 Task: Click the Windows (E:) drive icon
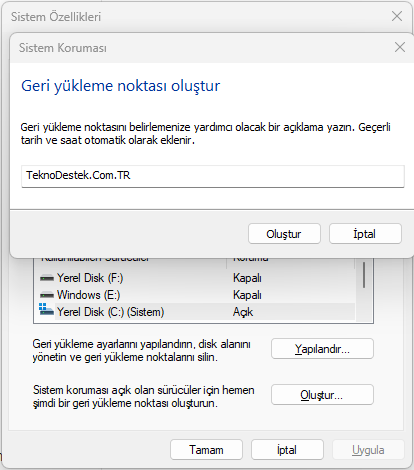(46, 295)
